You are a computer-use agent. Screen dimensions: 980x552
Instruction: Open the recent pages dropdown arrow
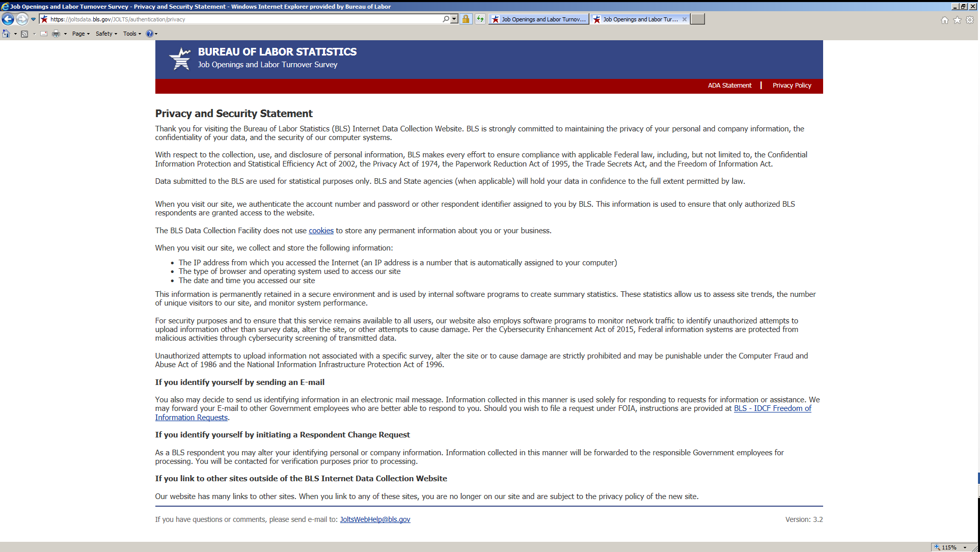33,19
